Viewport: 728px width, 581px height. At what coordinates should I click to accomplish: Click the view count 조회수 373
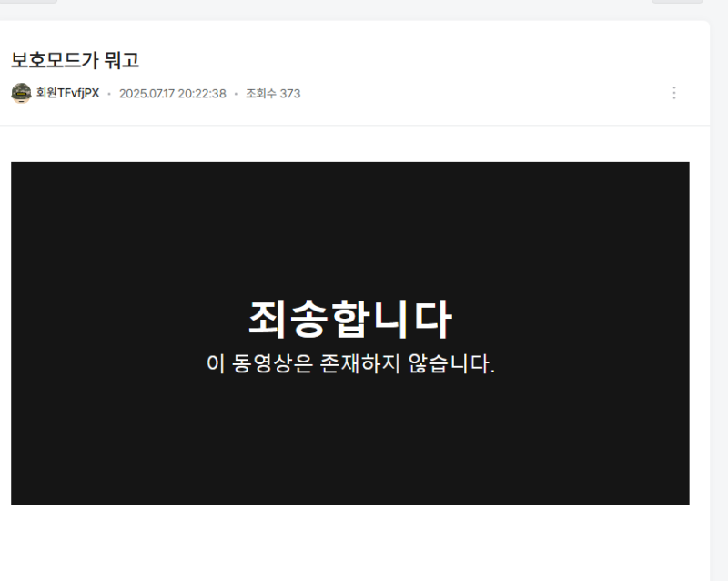(272, 93)
